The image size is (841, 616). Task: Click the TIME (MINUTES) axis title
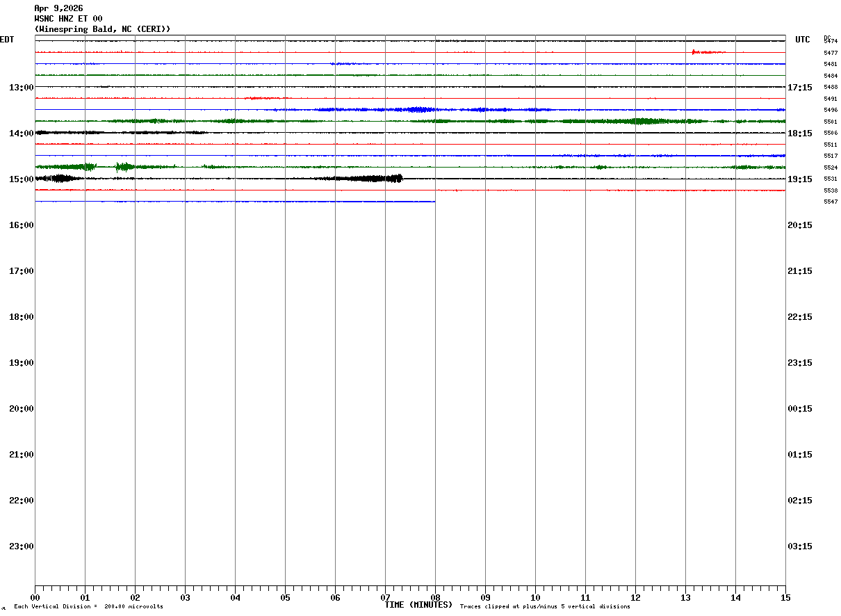(x=418, y=605)
